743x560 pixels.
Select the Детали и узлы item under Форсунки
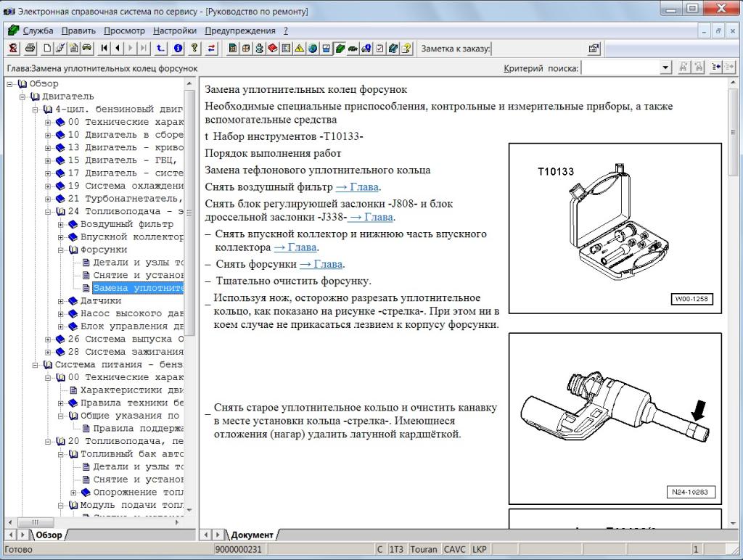138,263
